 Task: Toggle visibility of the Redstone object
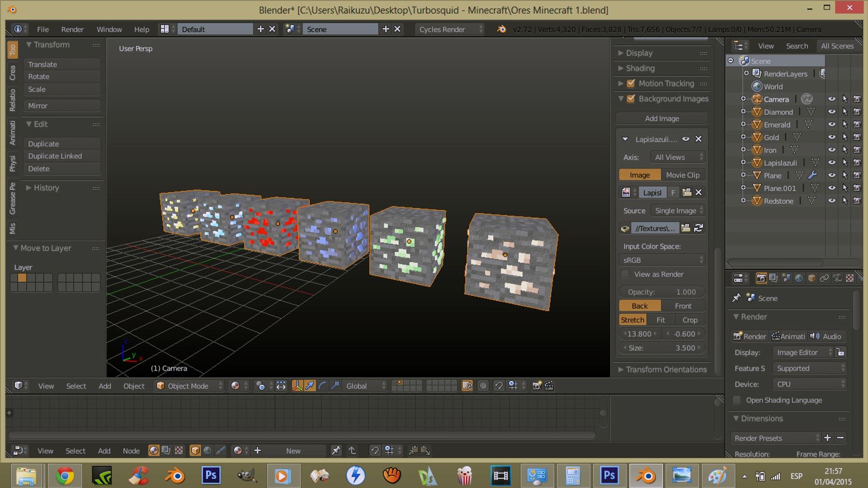point(832,201)
